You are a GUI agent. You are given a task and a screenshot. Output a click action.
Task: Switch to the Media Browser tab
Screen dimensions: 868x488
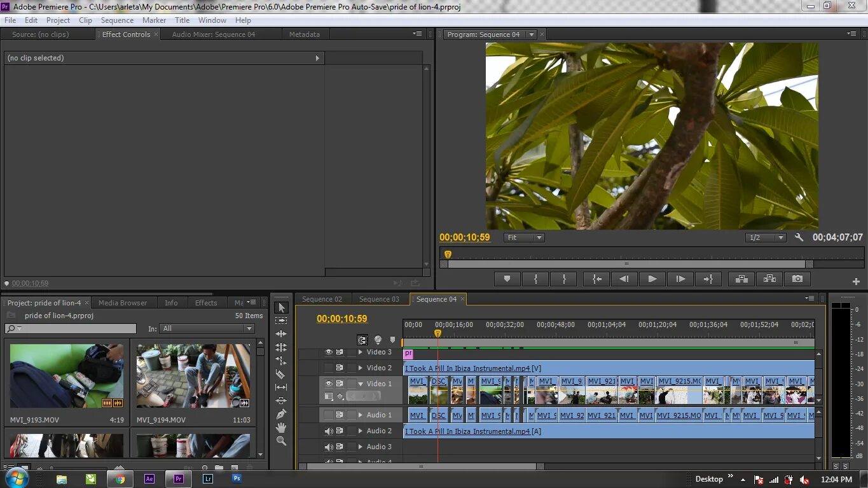[123, 303]
